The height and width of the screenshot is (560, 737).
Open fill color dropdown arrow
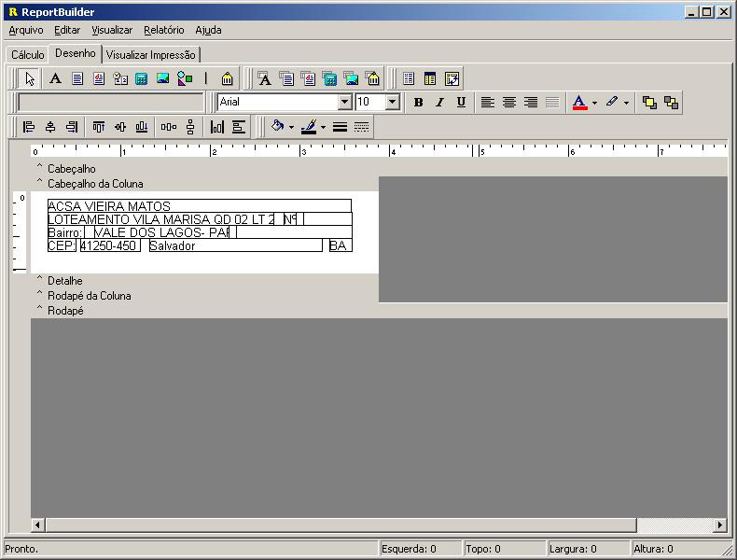click(x=291, y=127)
